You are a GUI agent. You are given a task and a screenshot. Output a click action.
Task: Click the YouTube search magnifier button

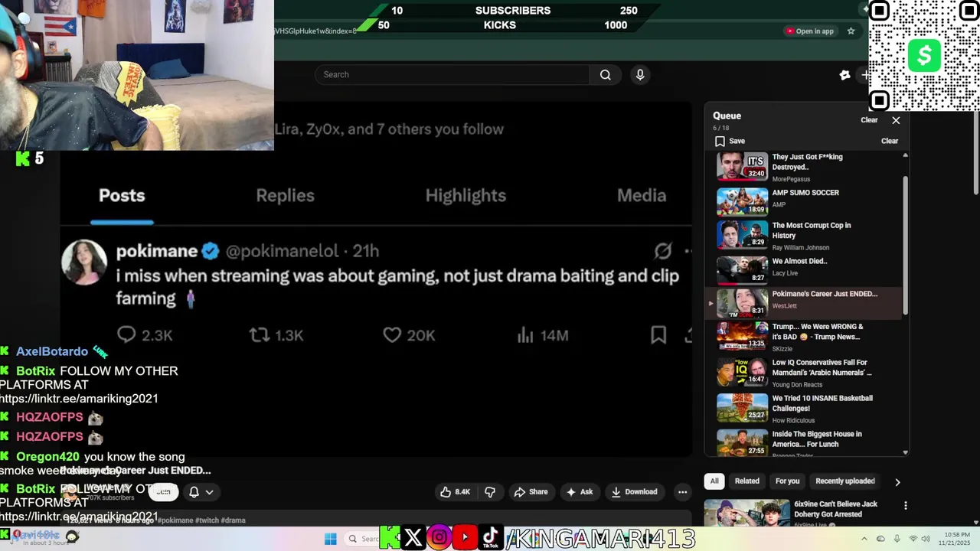coord(605,74)
